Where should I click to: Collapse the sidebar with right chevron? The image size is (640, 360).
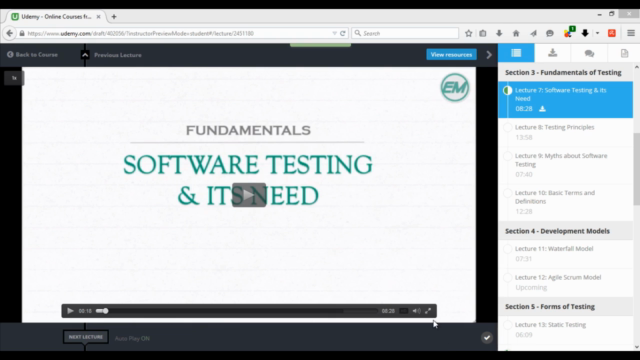coord(489,55)
